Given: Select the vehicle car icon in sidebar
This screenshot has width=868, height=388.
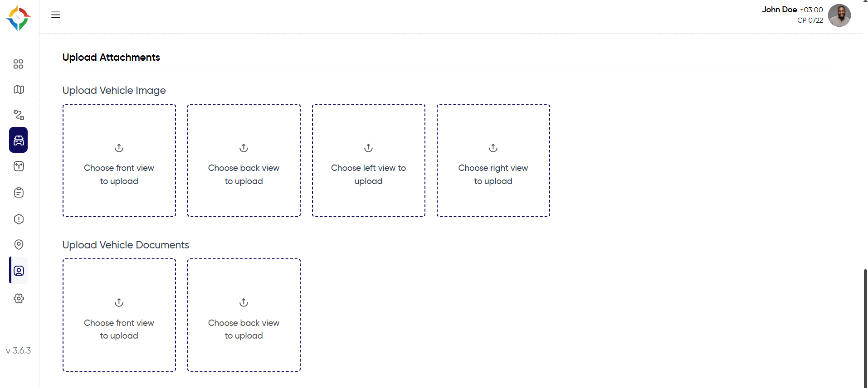Looking at the screenshot, I should tap(19, 140).
